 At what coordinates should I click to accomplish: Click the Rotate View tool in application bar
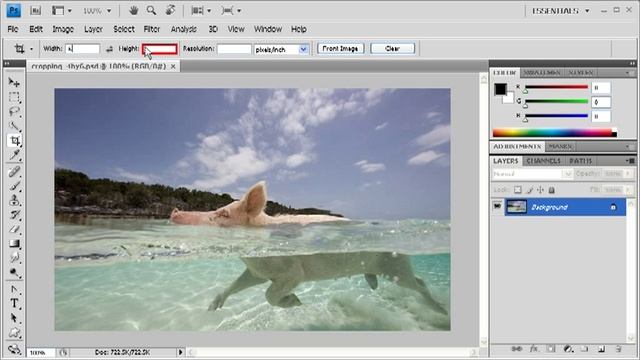click(x=170, y=11)
